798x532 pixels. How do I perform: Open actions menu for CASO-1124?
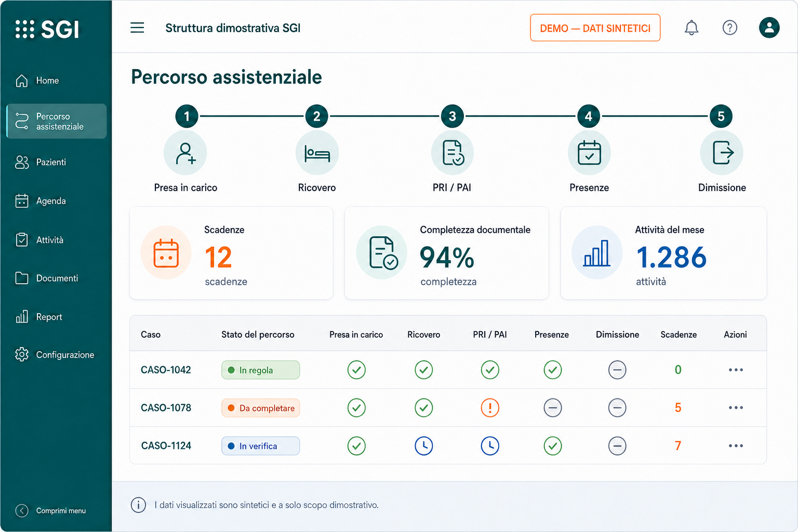coord(736,446)
